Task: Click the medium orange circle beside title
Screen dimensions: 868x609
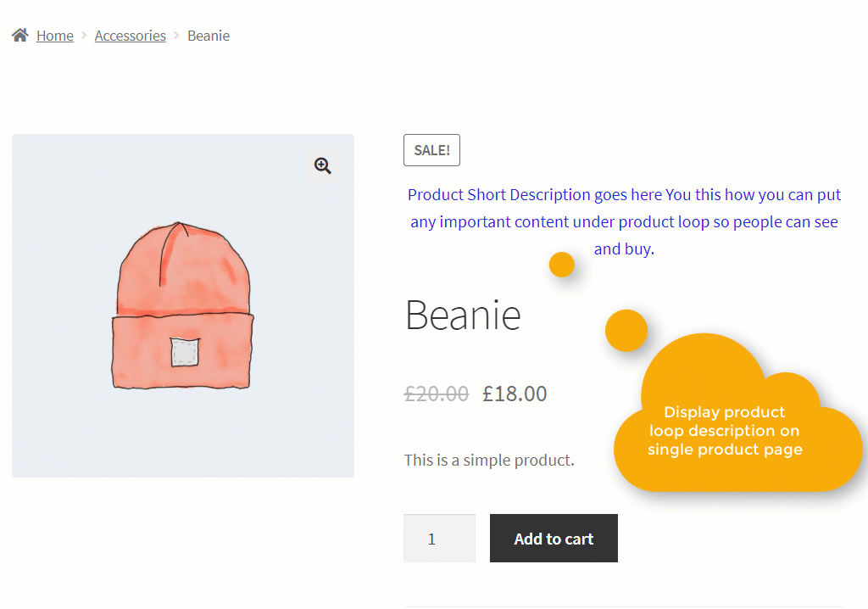Action: 626,330
